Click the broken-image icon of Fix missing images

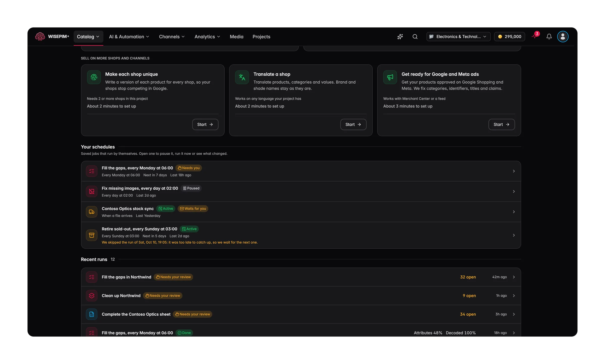92,191
